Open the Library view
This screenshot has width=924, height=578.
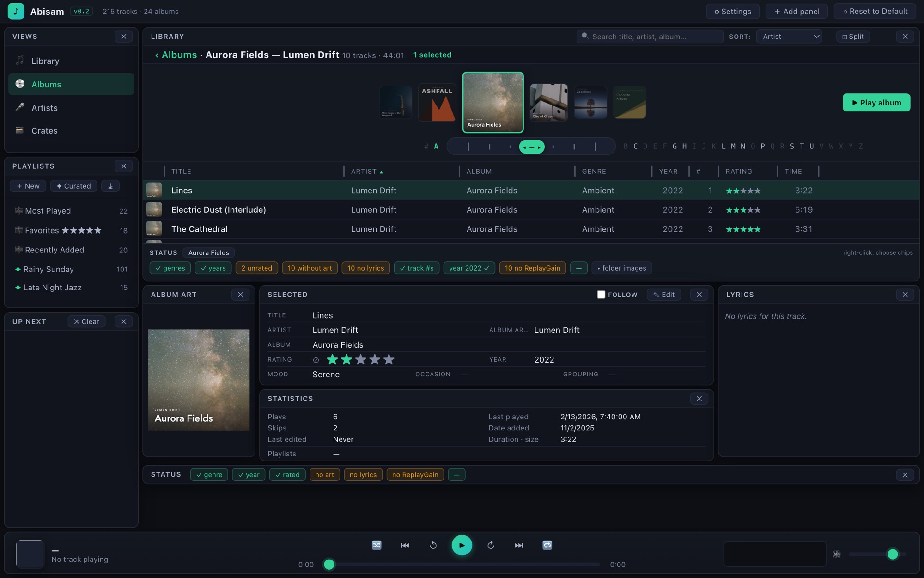click(x=71, y=61)
